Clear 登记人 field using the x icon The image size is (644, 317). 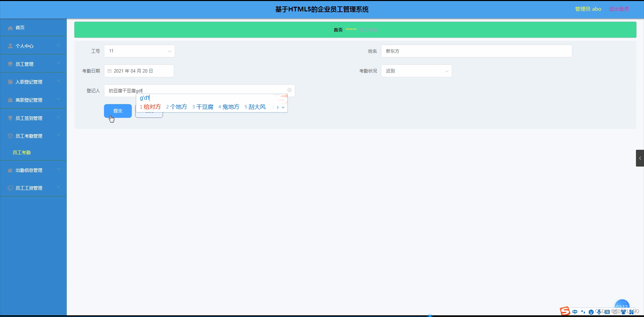289,90
